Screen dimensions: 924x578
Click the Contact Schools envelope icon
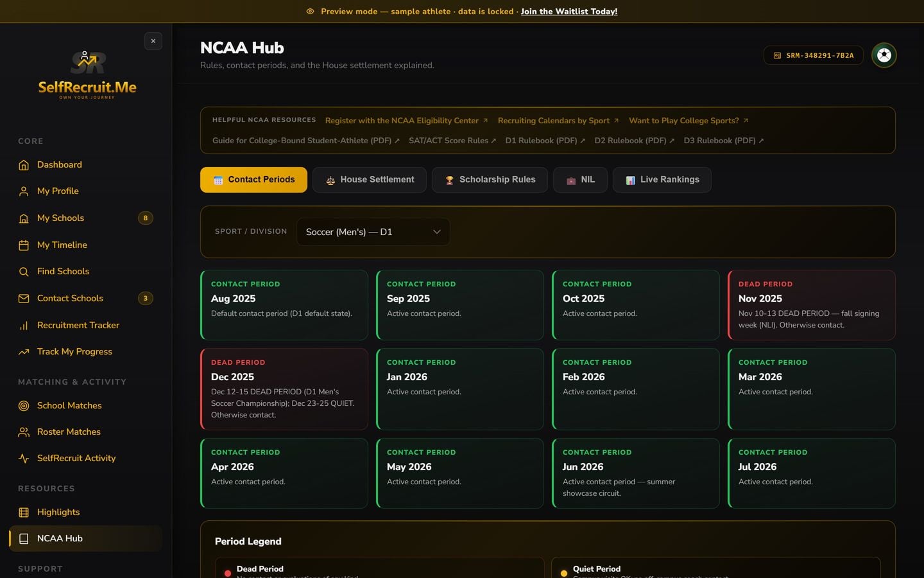24,299
